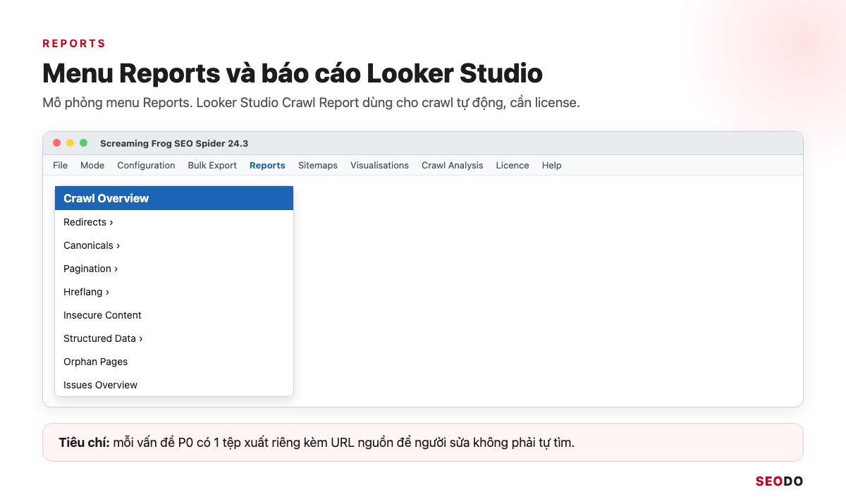Open the Mode menu
The width and height of the screenshot is (846, 504).
coord(92,165)
